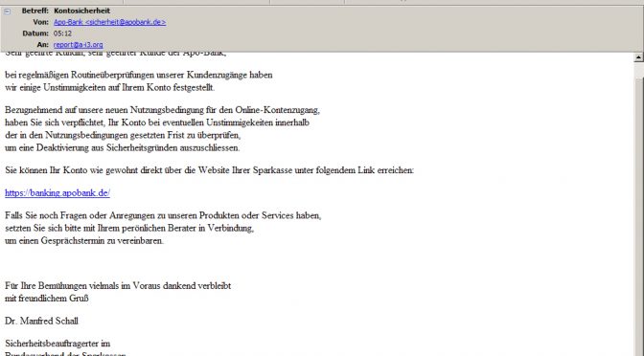Select the subject text Kontosicherheit
This screenshot has height=356, width=644.
click(81, 11)
